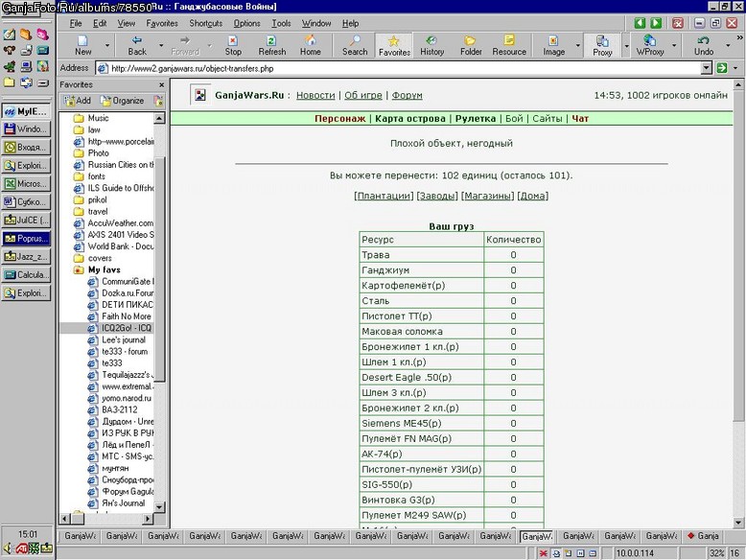Go Back using the toolbar arrow
Image resolution: width=746 pixels, height=560 pixels.
click(137, 46)
